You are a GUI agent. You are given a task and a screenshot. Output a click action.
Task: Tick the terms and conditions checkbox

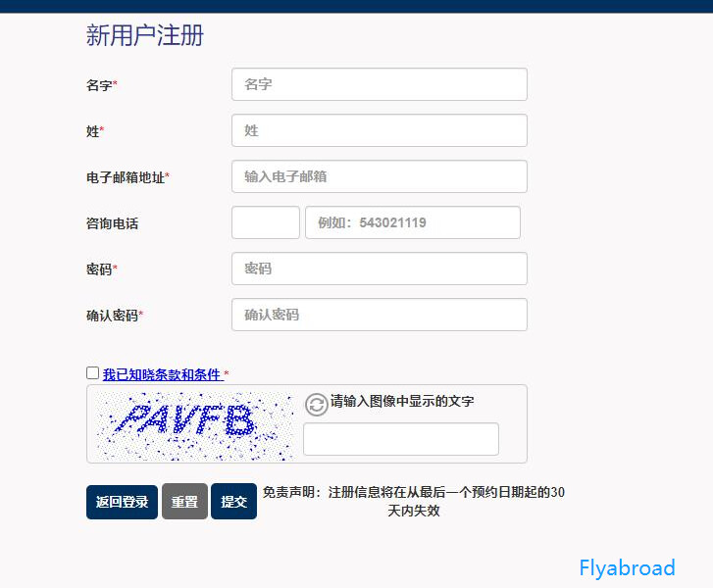[92, 373]
